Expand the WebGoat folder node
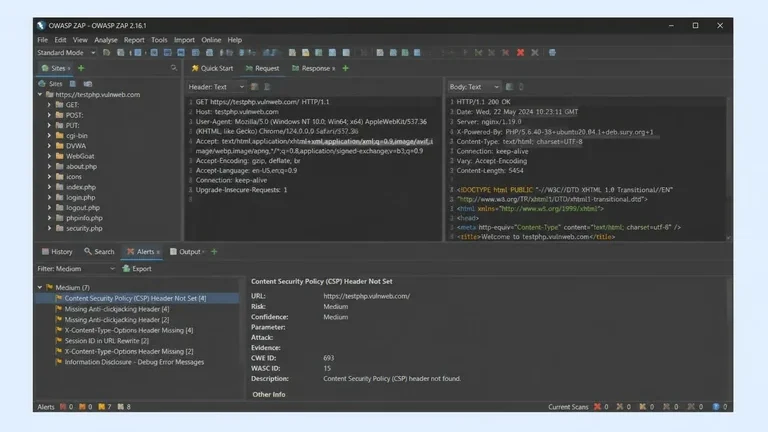This screenshot has width=768, height=432. tap(49, 156)
